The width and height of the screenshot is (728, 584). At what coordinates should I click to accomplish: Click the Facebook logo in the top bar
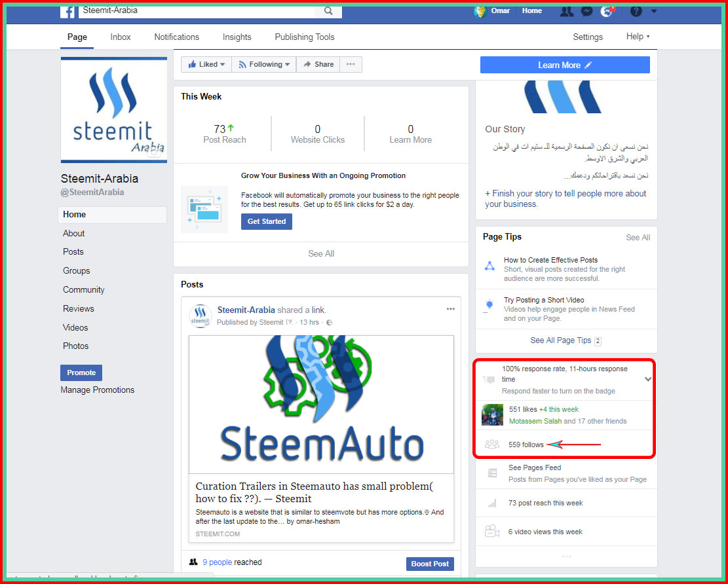[67, 11]
